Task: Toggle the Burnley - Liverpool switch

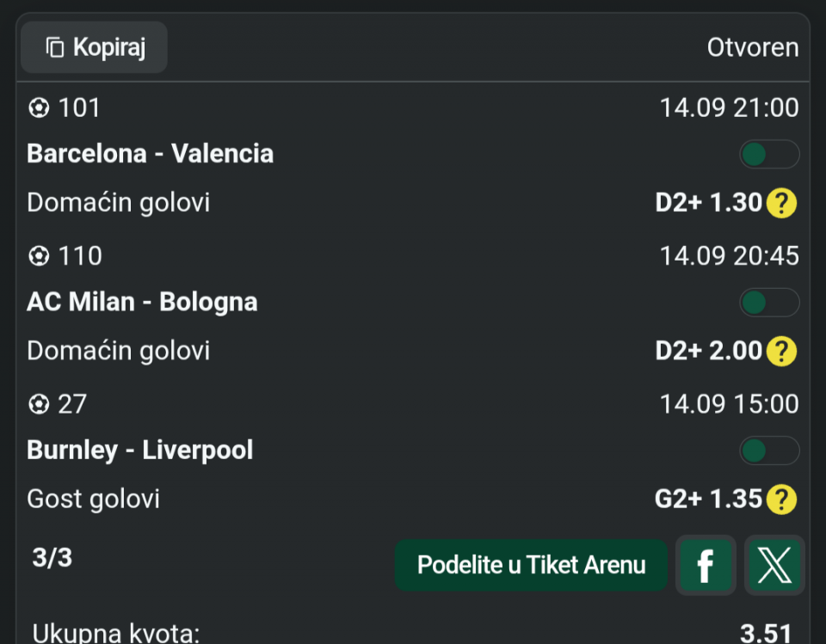Action: (769, 451)
